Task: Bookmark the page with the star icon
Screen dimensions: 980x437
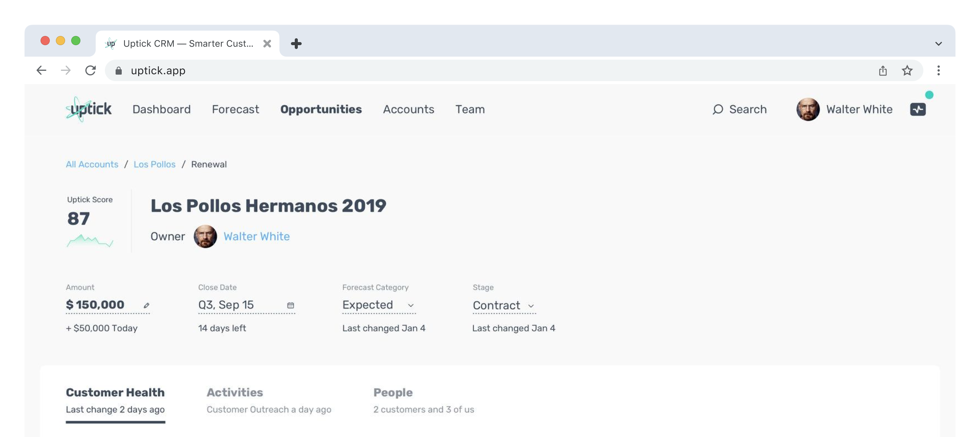Action: click(x=907, y=70)
